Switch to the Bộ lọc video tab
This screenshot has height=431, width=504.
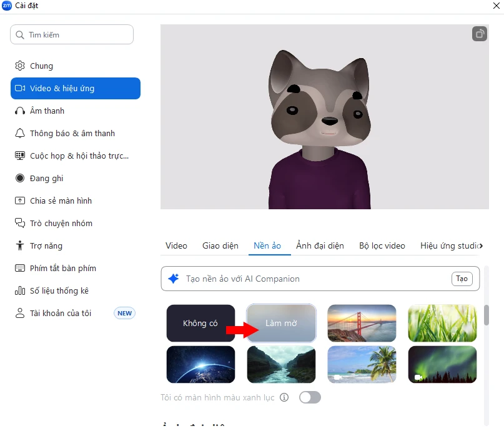[x=382, y=245]
